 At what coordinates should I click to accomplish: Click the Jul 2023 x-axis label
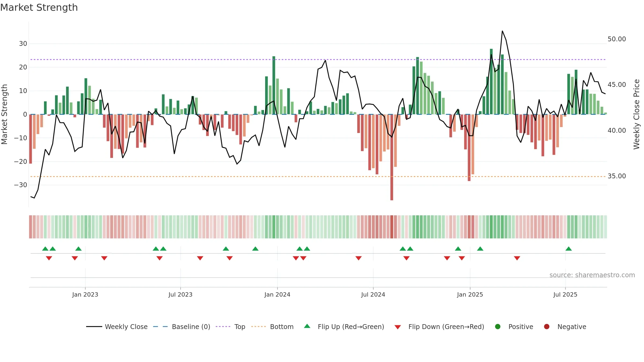180,294
